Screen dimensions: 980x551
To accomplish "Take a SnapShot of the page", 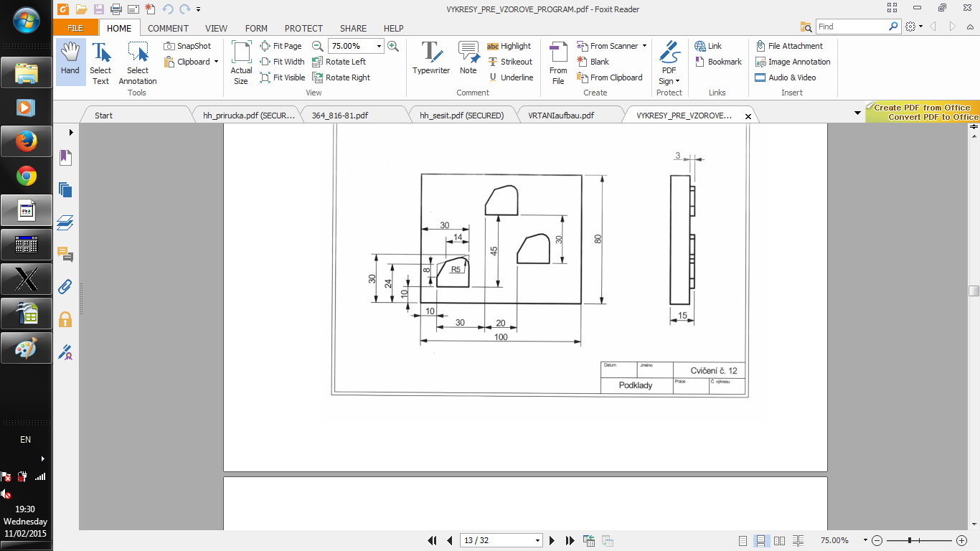I will pyautogui.click(x=187, y=46).
